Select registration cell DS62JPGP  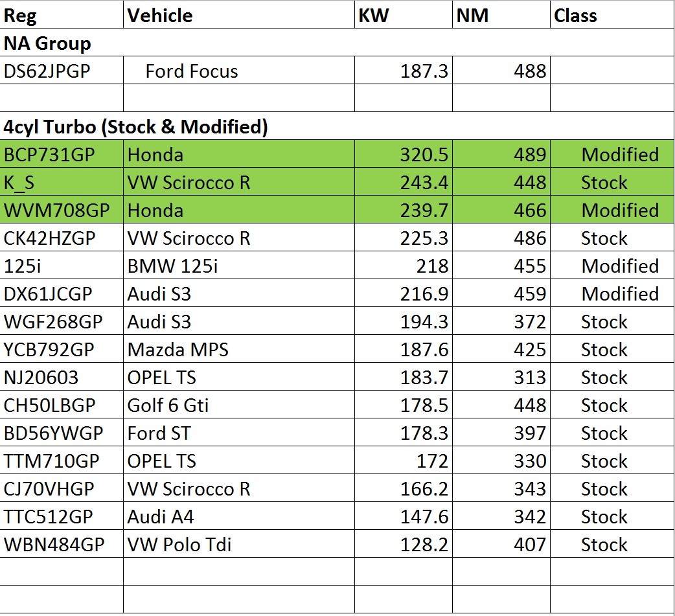click(x=62, y=71)
